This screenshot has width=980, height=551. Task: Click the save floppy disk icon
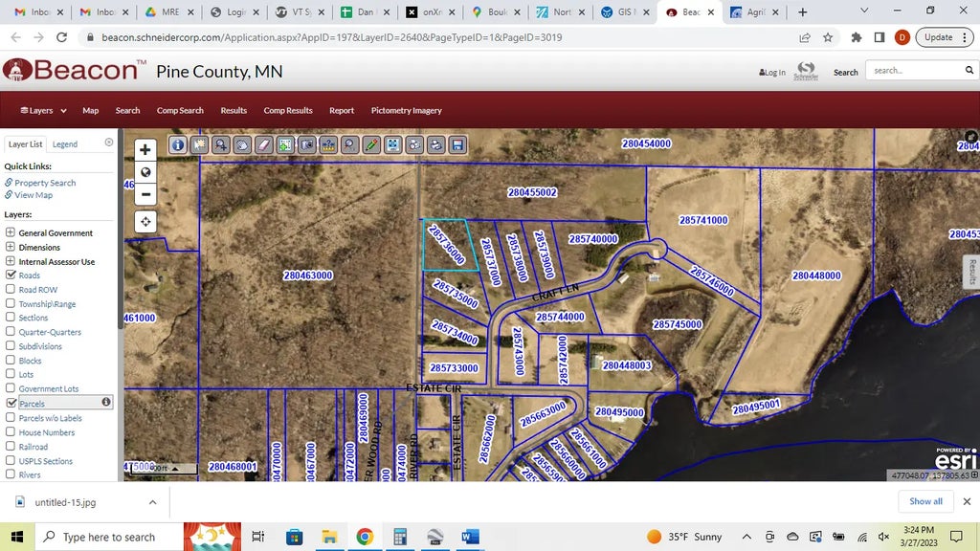457,145
